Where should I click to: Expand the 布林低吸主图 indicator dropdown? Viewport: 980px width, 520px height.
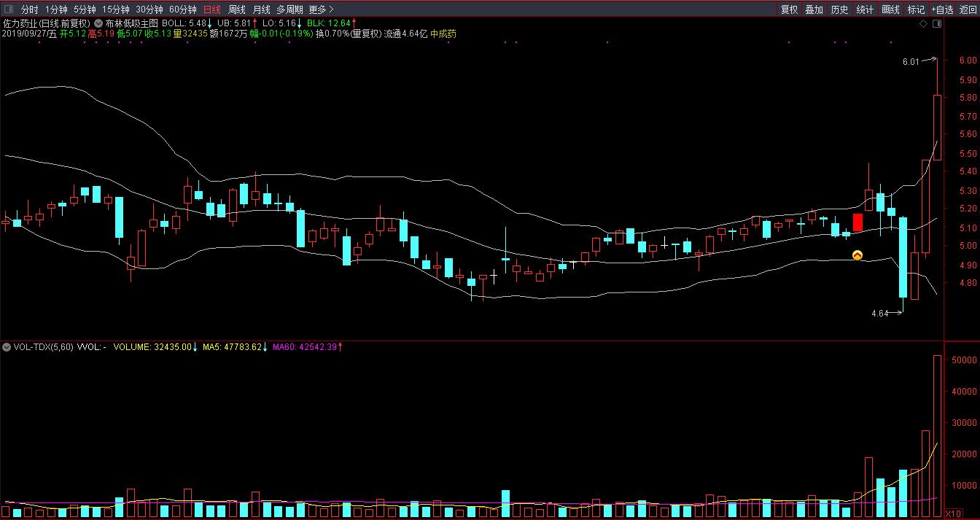98,23
